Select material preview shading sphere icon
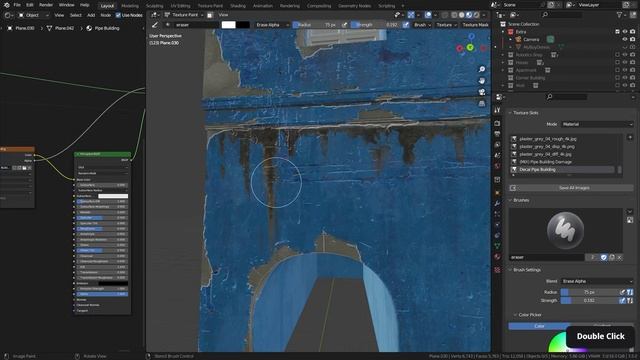640x360 pixels. 469,15
